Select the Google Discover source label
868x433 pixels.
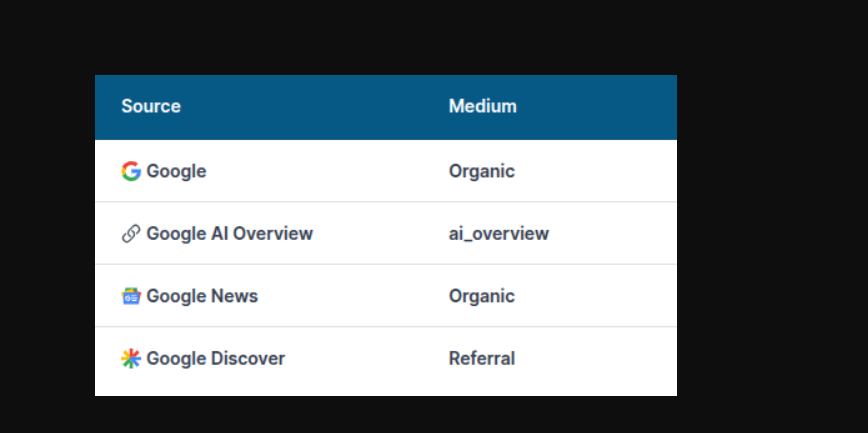click(215, 359)
